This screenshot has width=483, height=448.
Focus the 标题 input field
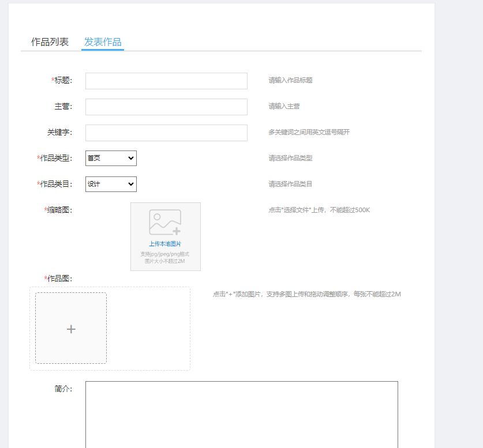[166, 81]
